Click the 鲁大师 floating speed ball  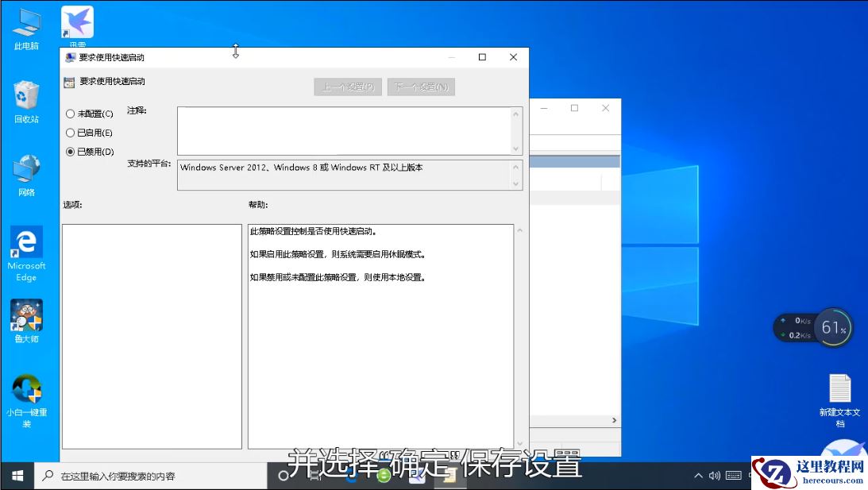point(831,328)
